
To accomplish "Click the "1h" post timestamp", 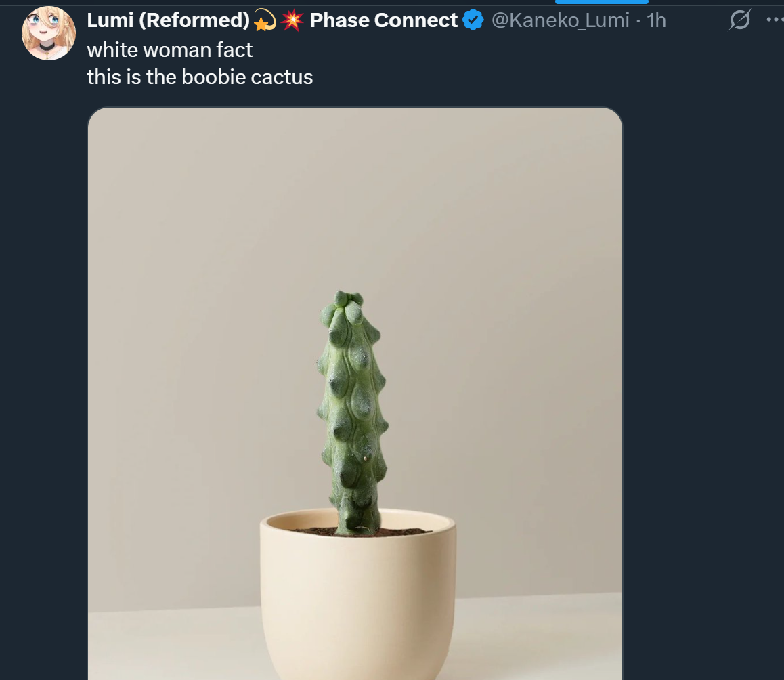I will 657,21.
